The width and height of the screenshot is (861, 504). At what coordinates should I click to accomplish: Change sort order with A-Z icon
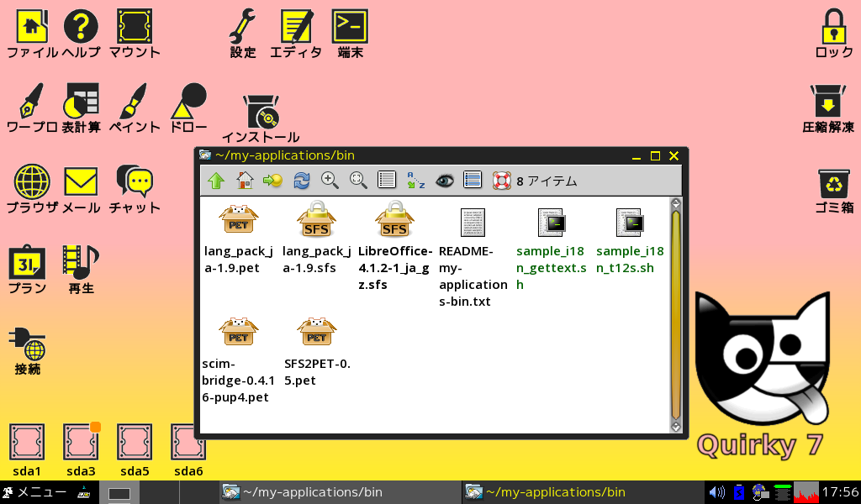(415, 181)
